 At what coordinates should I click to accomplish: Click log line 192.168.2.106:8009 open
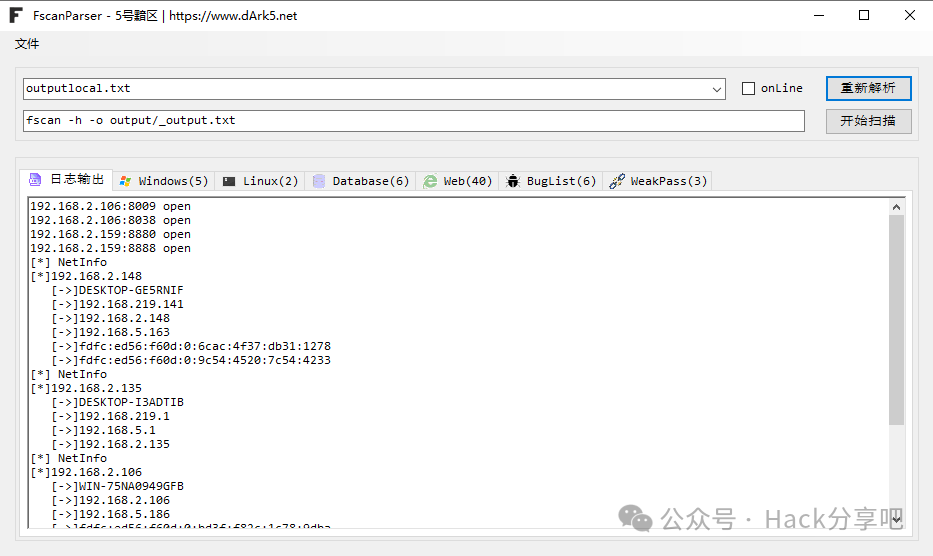[x=111, y=206]
